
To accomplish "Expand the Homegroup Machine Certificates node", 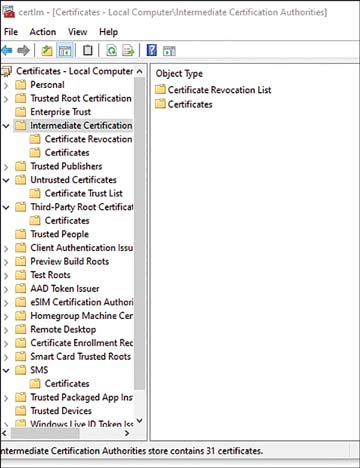I will coord(6,316).
